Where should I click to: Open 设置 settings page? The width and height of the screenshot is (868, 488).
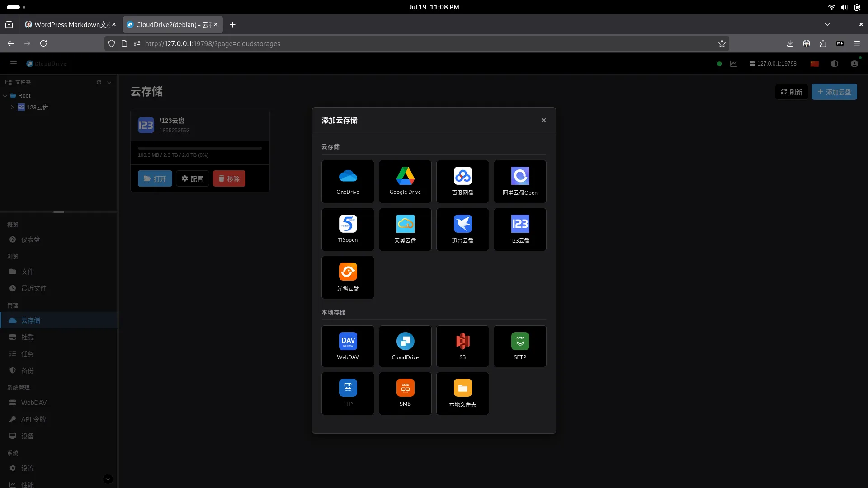click(59, 468)
